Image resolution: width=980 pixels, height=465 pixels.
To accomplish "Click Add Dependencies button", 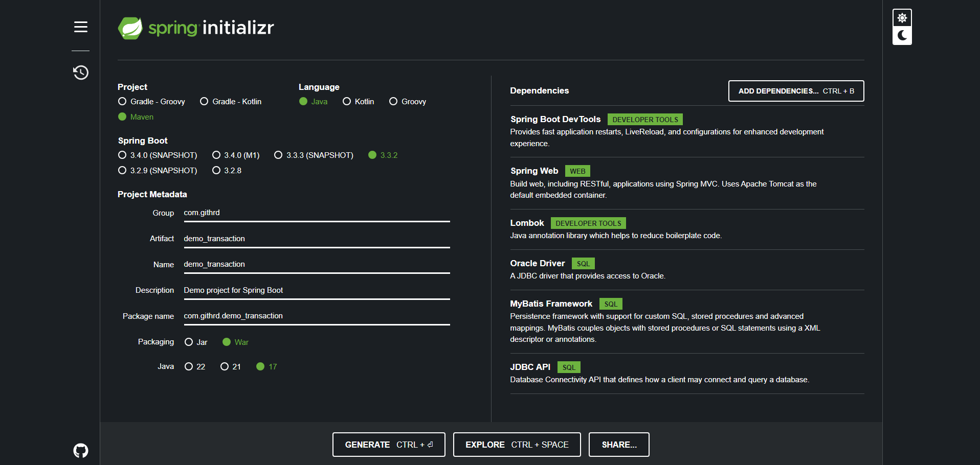I will [796, 91].
